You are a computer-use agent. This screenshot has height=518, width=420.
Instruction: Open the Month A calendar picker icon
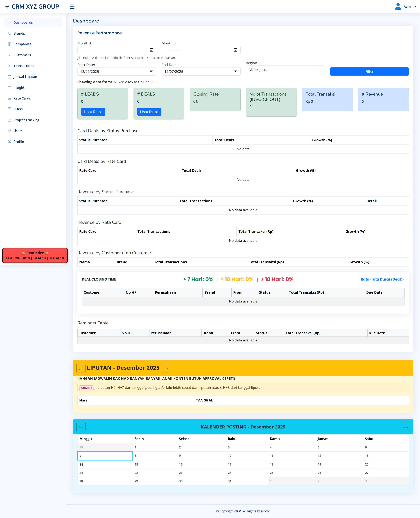[x=151, y=50]
